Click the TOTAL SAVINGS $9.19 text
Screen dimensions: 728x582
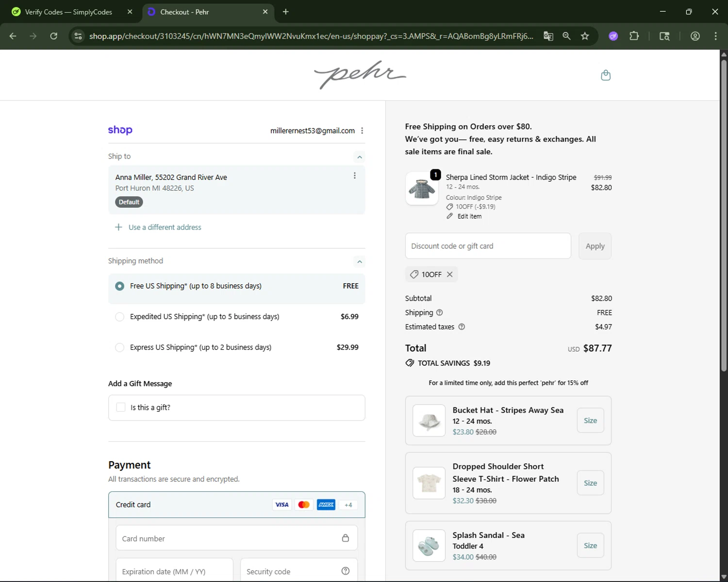(454, 363)
